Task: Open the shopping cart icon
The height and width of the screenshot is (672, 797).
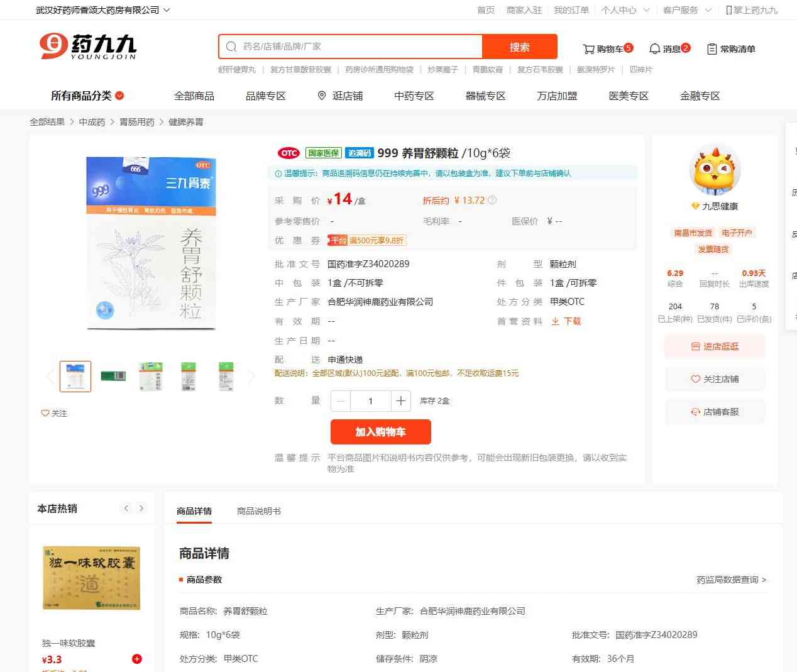Action: point(588,49)
